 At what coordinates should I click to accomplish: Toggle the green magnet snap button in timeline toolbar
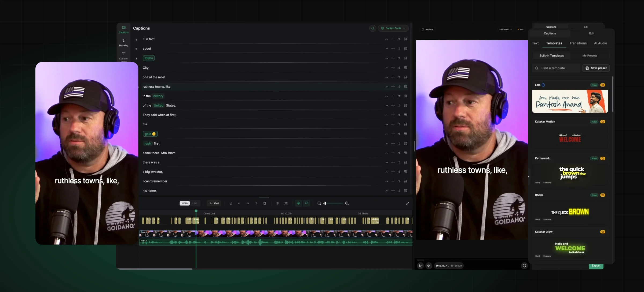tap(298, 203)
